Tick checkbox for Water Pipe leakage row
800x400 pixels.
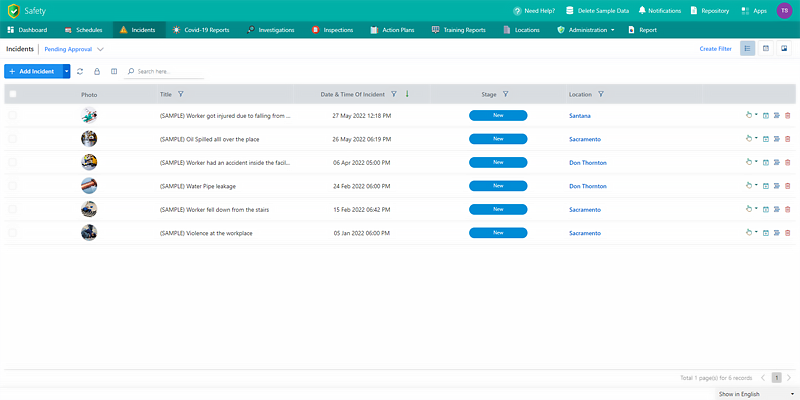[13, 186]
